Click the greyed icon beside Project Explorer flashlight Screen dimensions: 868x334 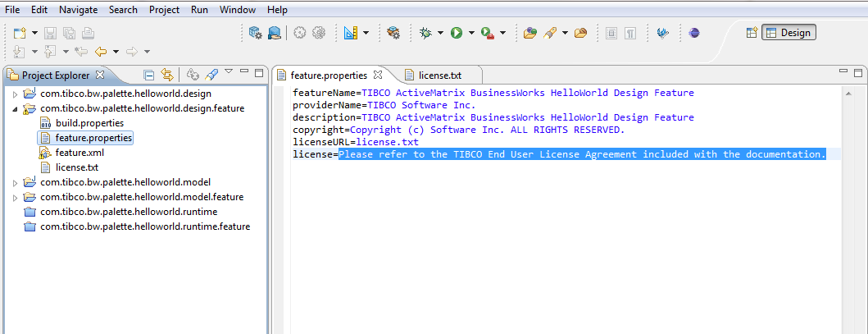click(193, 75)
